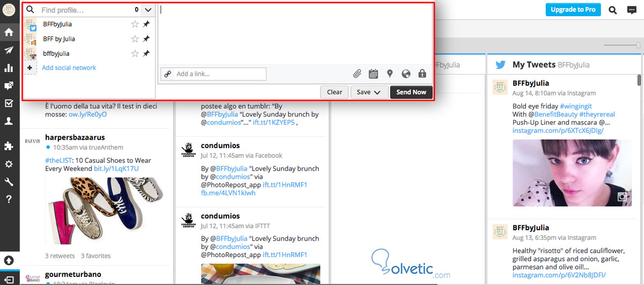Click the Twitter bird icon in My Tweets

coord(501,64)
